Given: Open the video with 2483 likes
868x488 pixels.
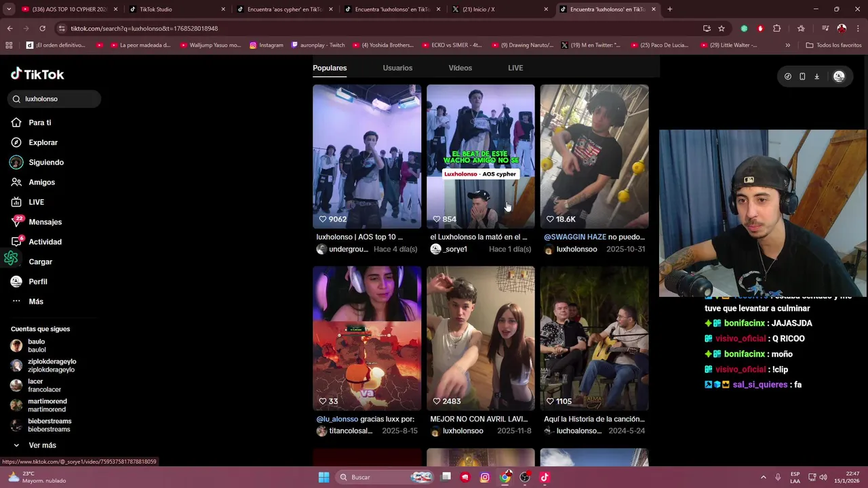Looking at the screenshot, I should coord(481,338).
